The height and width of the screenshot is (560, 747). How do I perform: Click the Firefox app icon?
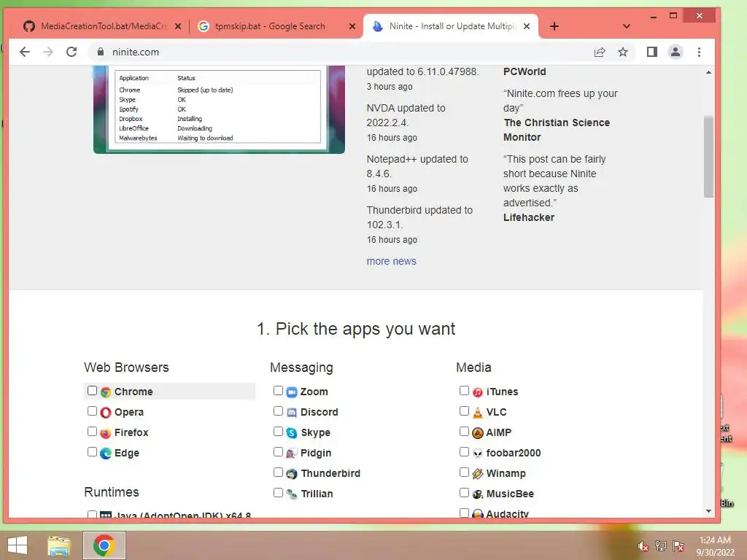click(x=106, y=433)
